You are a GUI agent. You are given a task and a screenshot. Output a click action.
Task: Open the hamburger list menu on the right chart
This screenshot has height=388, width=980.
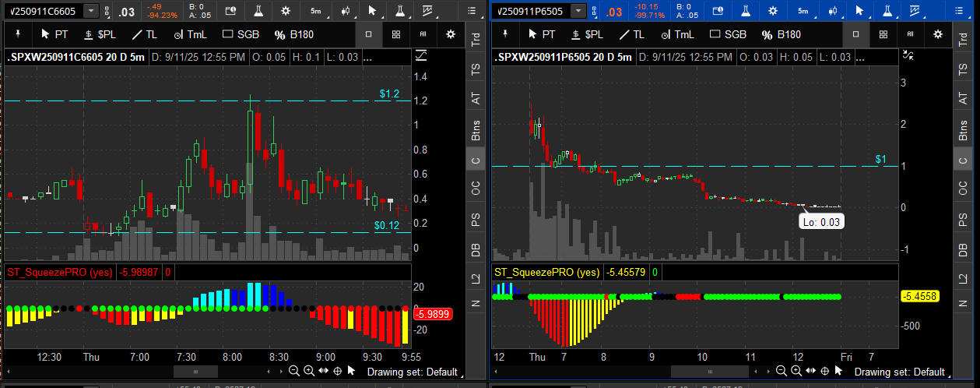click(x=959, y=11)
